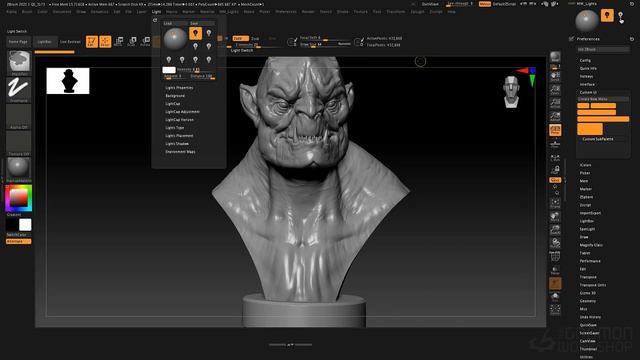Open the Document menu
The width and height of the screenshot is (640, 360).
62,12
